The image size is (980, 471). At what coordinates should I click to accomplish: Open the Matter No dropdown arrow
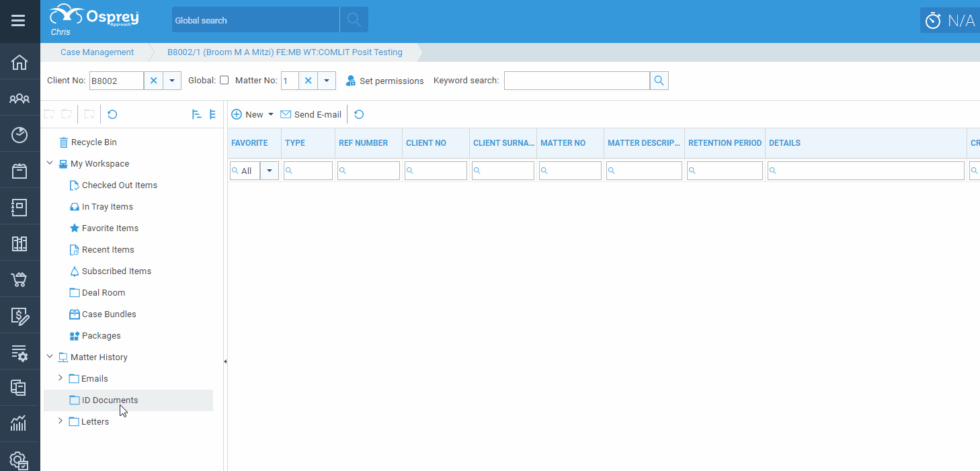point(327,81)
